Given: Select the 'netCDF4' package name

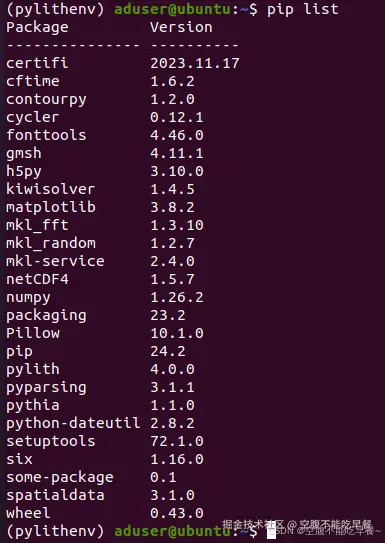Looking at the screenshot, I should 37,279.
